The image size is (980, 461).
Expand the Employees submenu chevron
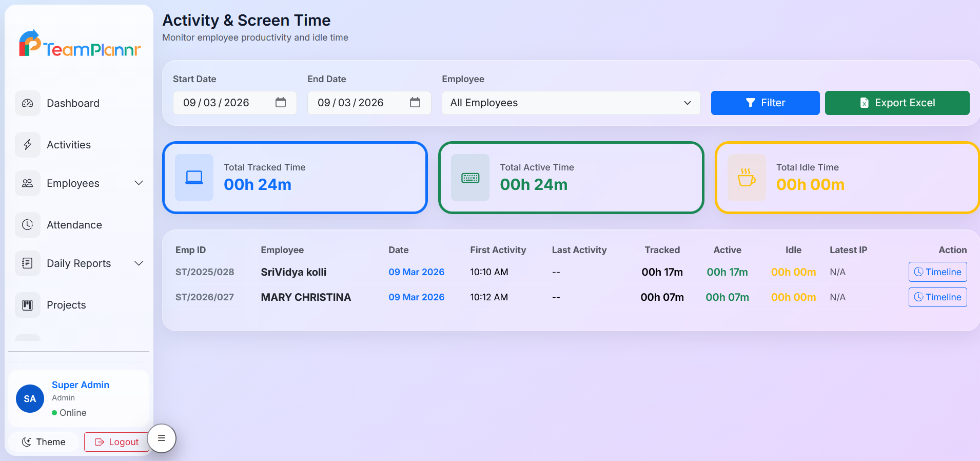(139, 183)
